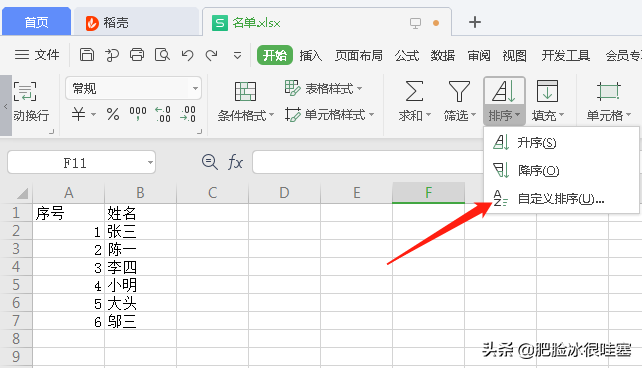Click the Save icon in quick toolbar
The height and width of the screenshot is (368, 642).
[x=86, y=55]
